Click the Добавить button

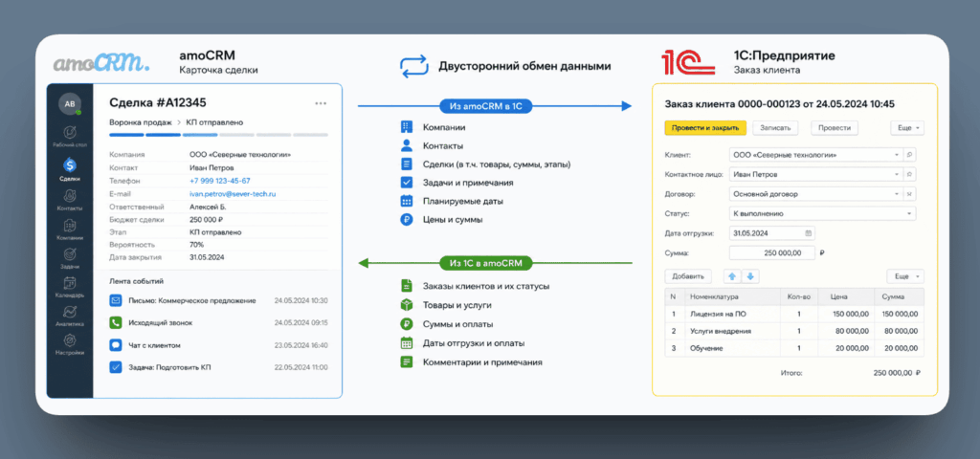[x=687, y=276]
